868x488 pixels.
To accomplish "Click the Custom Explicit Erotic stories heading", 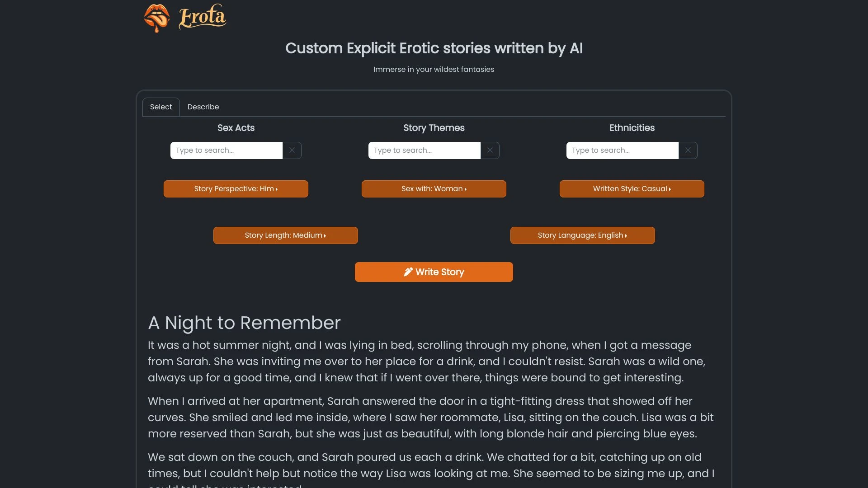I will pos(434,48).
